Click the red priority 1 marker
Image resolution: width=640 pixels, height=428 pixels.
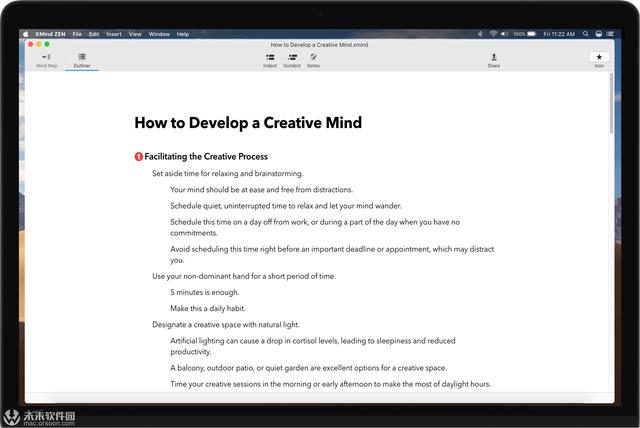tap(139, 157)
